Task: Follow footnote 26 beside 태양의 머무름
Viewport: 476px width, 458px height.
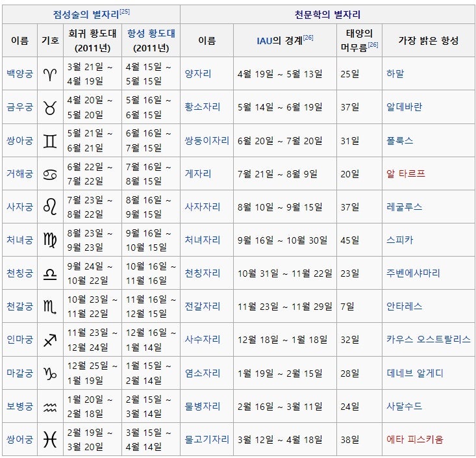Action: 373,45
